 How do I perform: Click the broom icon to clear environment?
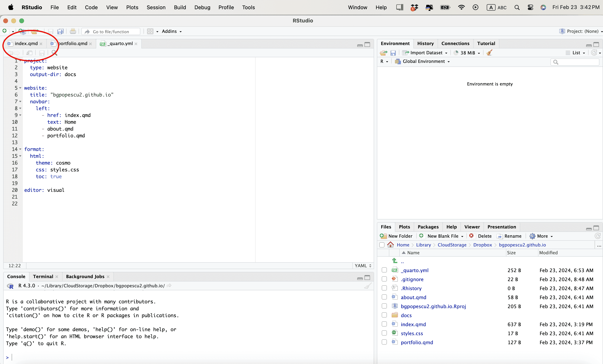coord(489,53)
